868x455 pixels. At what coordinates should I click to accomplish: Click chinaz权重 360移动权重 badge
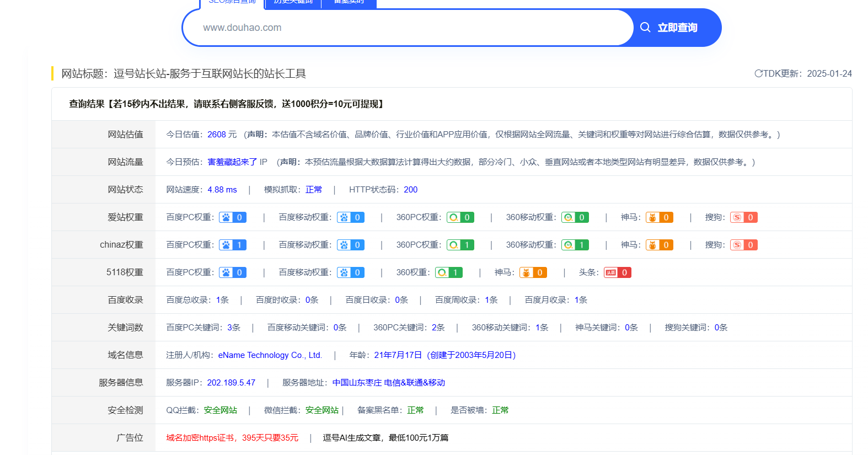click(x=575, y=245)
